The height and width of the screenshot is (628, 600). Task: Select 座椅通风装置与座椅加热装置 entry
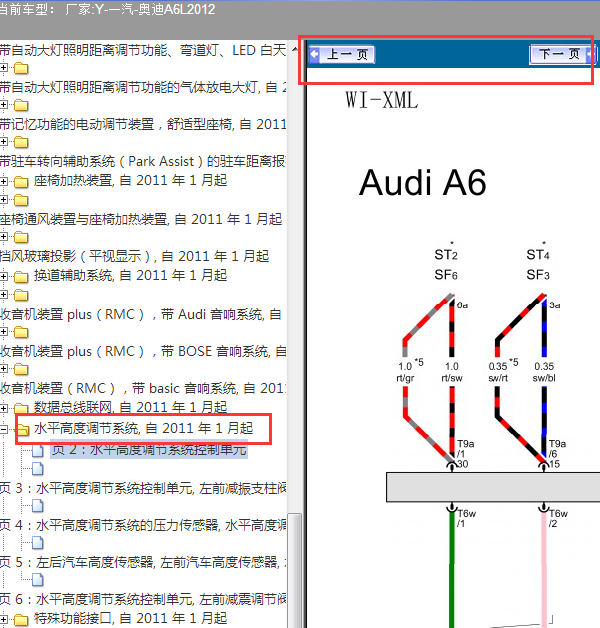[141, 219]
